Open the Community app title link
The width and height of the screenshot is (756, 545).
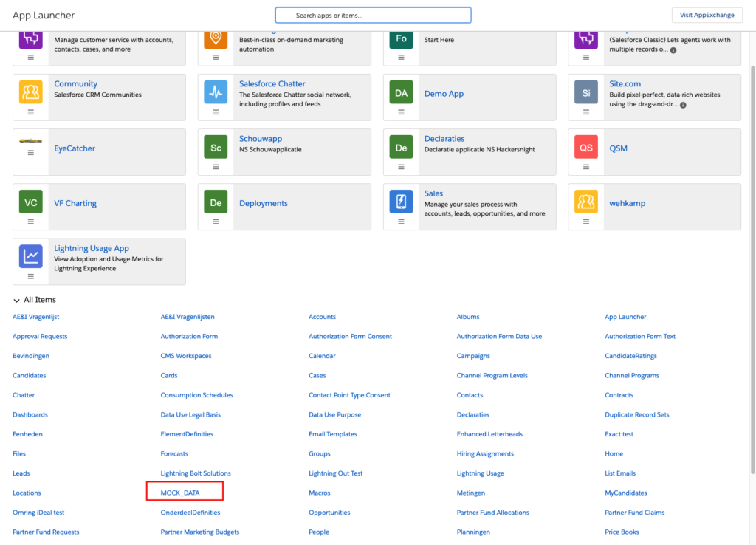[x=75, y=84]
